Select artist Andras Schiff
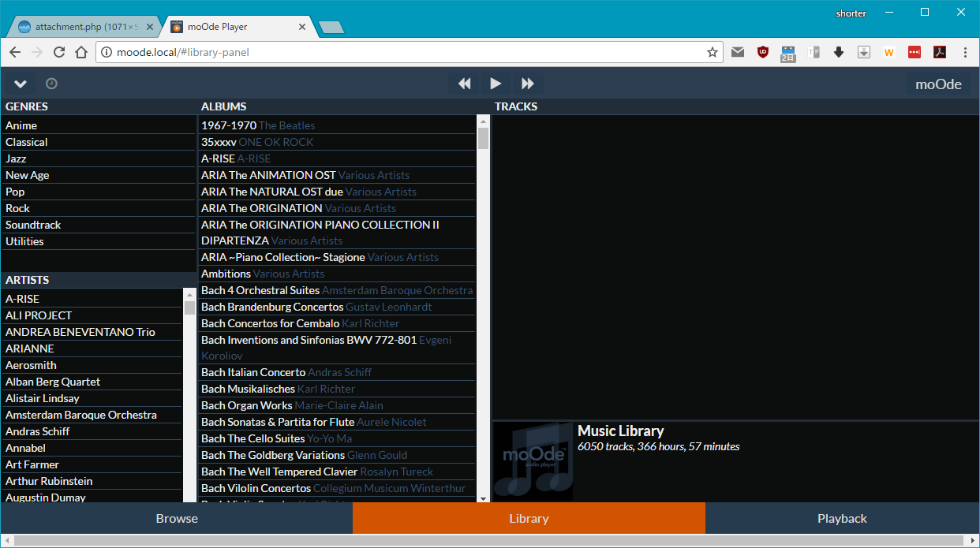Screen dimensions: 980x548 pos(92,431)
